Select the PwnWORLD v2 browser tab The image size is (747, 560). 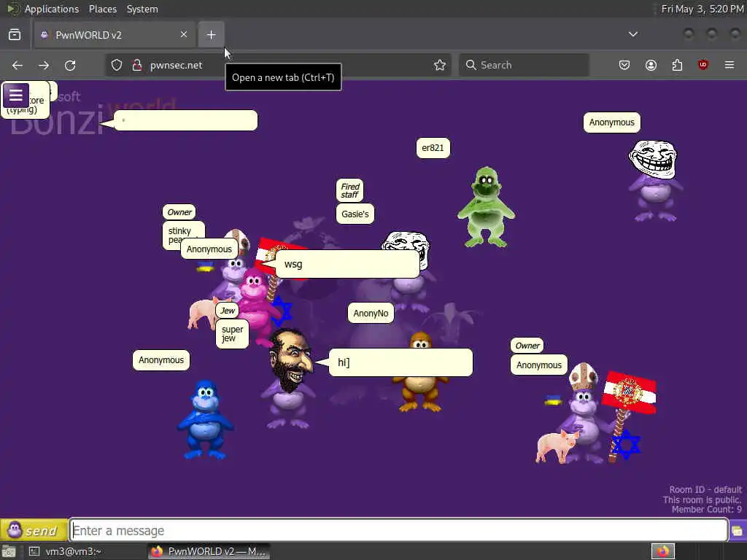pyautogui.click(x=115, y=35)
